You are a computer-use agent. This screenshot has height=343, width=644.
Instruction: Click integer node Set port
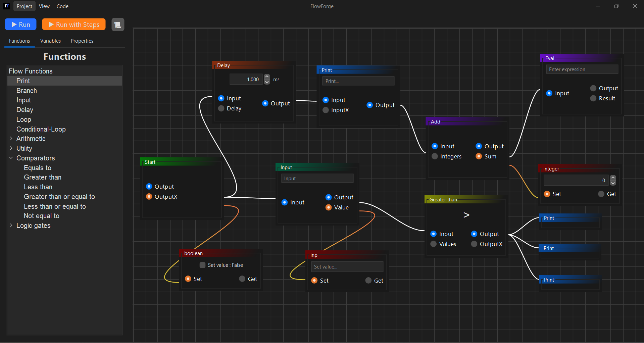547,194
